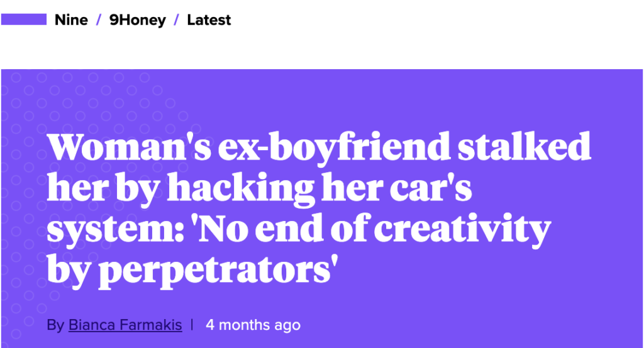Click headline line 'system: No end of creativity'
This screenshot has width=644, height=348.
pos(299,229)
